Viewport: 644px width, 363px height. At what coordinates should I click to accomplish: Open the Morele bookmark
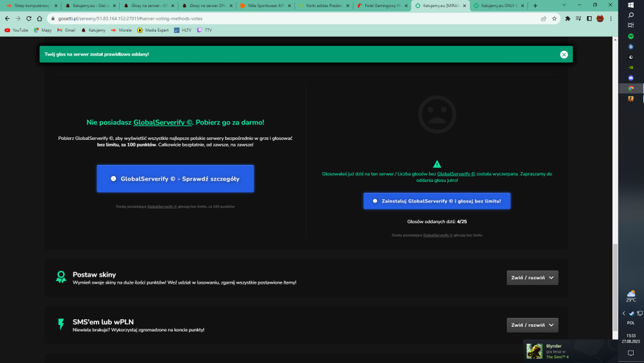pyautogui.click(x=121, y=30)
